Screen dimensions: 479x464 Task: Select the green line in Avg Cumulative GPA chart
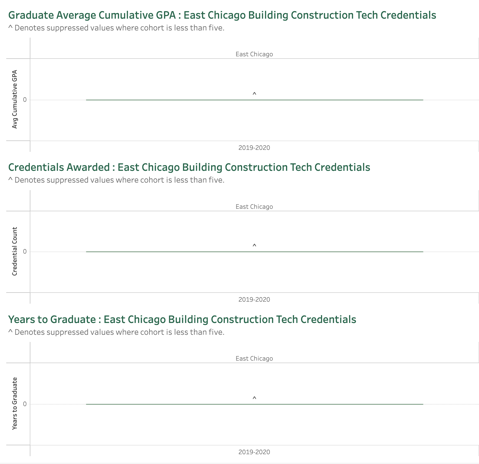click(254, 100)
